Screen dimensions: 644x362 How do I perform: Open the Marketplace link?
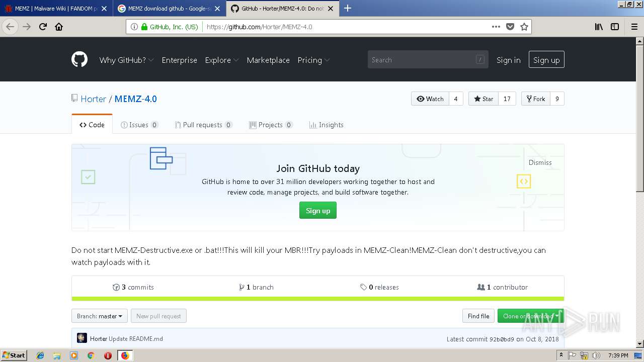[x=268, y=60]
